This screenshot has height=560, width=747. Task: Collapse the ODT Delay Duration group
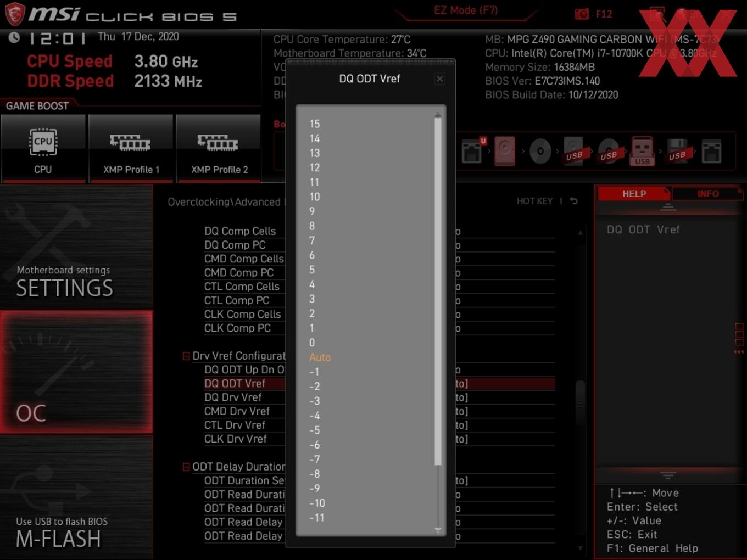coord(186,467)
